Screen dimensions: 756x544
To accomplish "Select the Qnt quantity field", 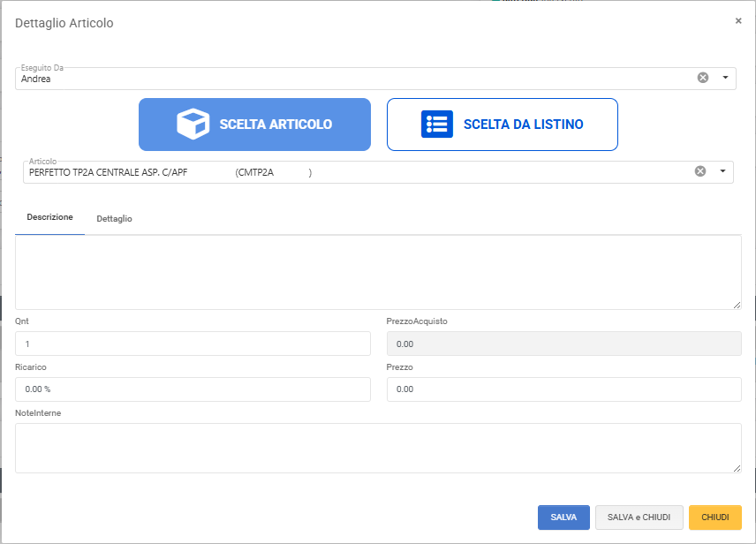I will (x=193, y=344).
